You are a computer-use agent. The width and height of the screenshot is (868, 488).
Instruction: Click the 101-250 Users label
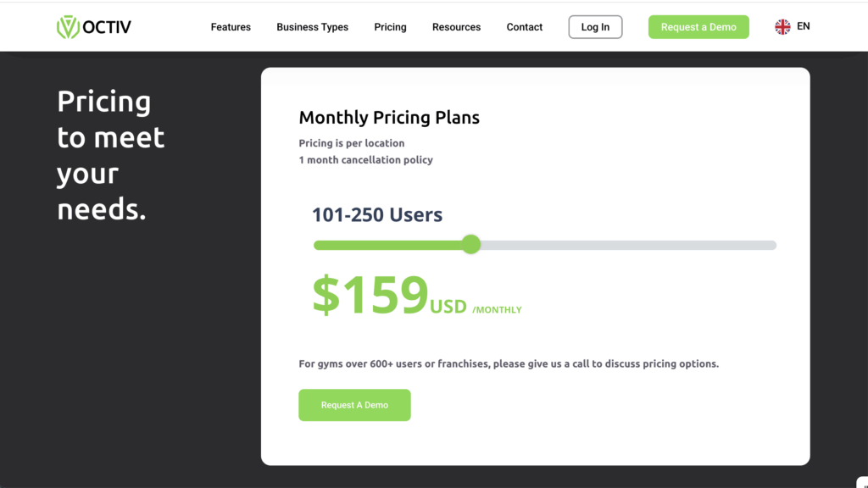pyautogui.click(x=377, y=214)
